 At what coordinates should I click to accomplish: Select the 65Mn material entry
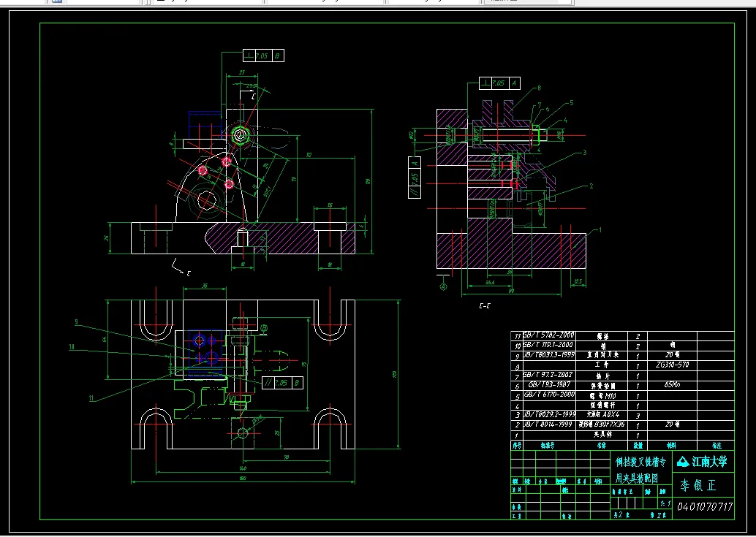[x=672, y=385]
